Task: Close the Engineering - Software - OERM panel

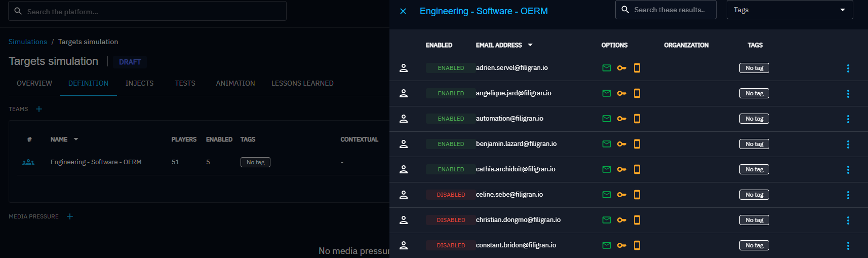Action: pyautogui.click(x=403, y=11)
